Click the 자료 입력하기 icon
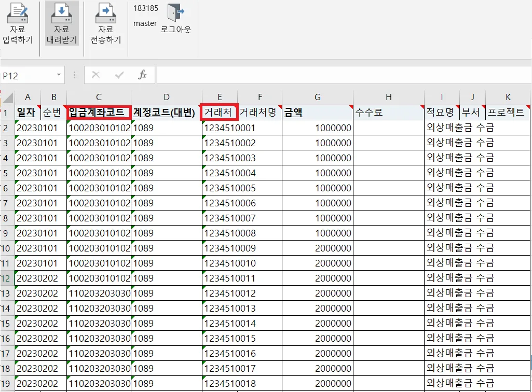This screenshot has height=392, width=532. (x=18, y=13)
